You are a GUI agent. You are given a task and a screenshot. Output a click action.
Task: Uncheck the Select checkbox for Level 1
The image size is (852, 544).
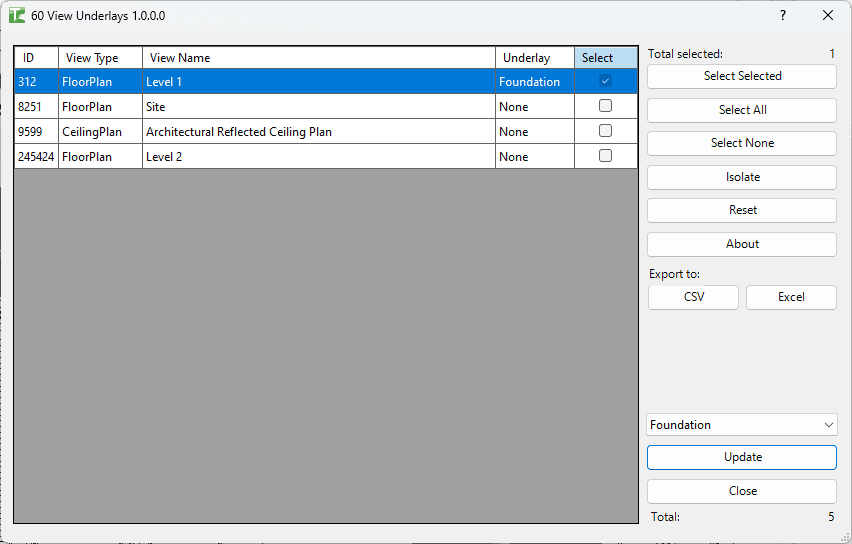click(x=605, y=81)
